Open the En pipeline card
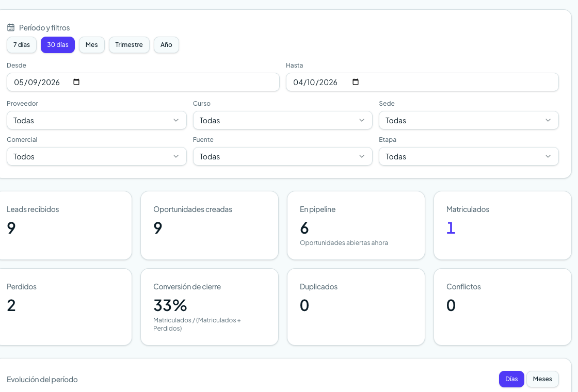 [356, 225]
